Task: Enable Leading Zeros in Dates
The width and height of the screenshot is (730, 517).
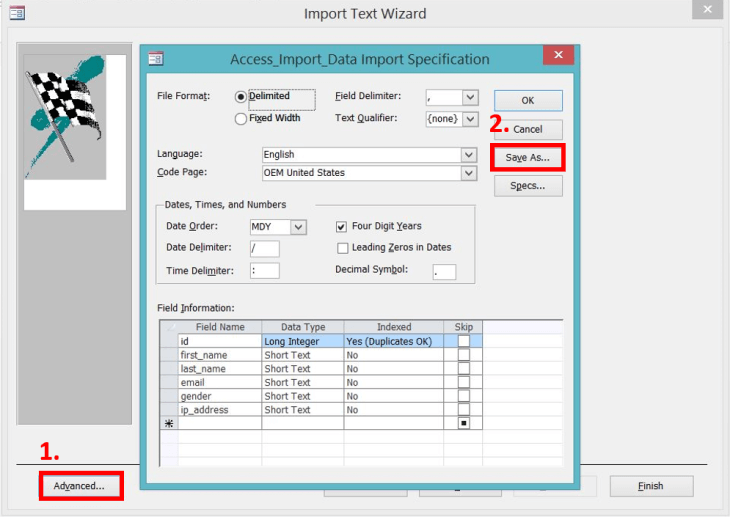Action: (342, 248)
